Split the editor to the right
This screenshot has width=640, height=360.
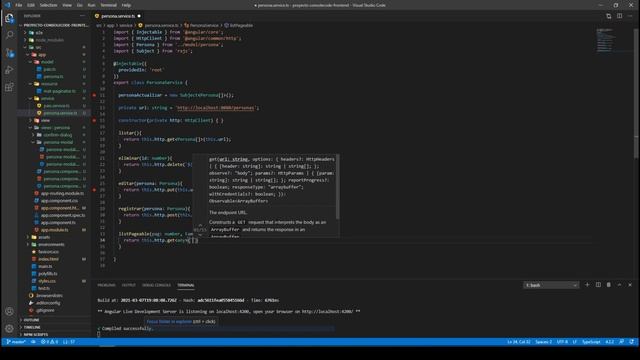(x=620, y=16)
